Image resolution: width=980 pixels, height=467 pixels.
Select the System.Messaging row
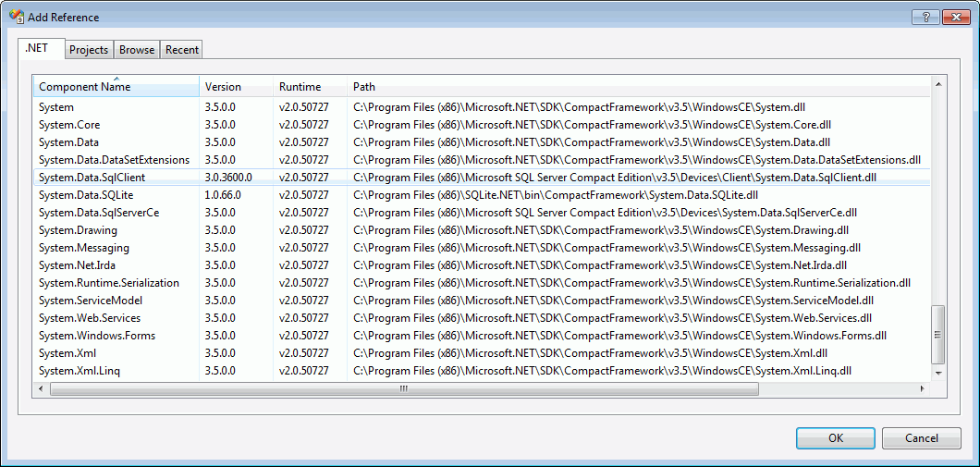click(x=482, y=248)
